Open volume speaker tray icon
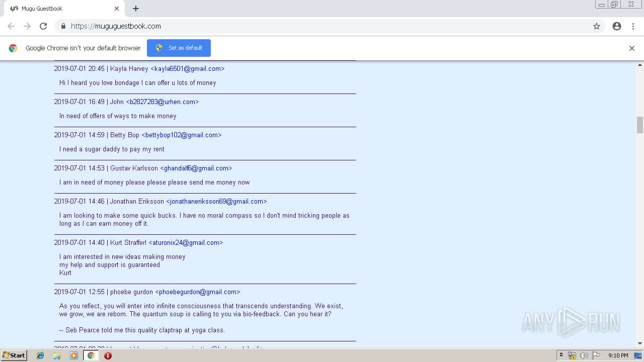Viewport: 644px width, 362px height. (x=584, y=355)
